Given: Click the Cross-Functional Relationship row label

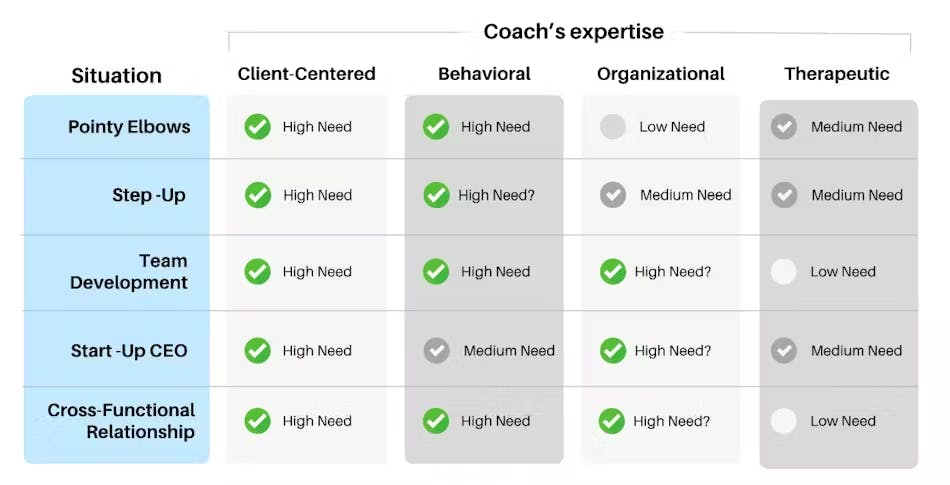Looking at the screenshot, I should pyautogui.click(x=121, y=421).
